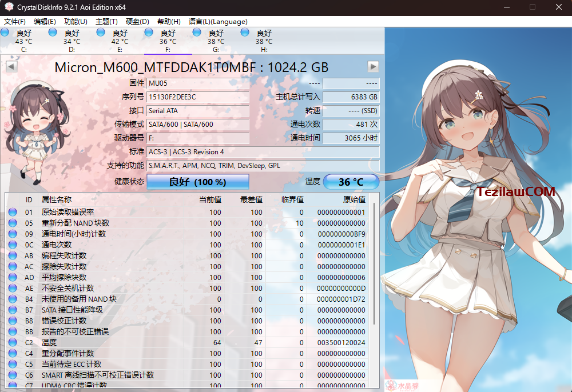Click status orb for 编程失败计数
The height and width of the screenshot is (392, 572).
13,255
